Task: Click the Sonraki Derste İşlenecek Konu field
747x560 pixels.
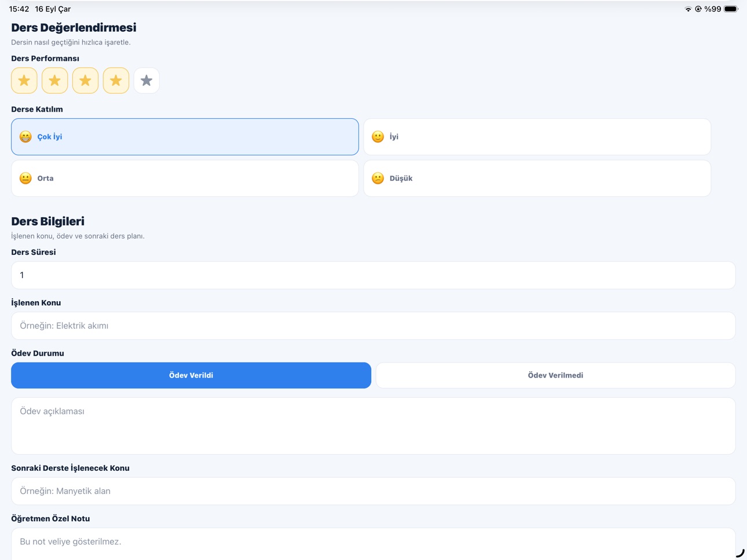Action: [x=373, y=491]
